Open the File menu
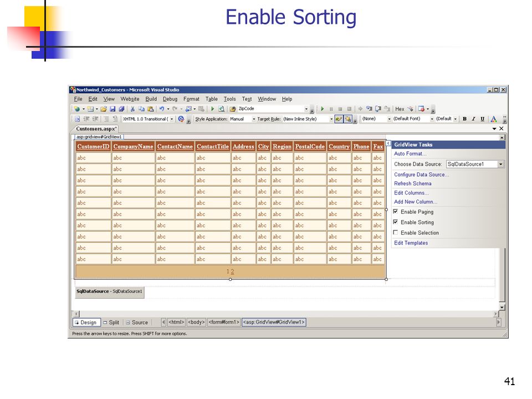Screen dimensions: 532x399 point(78,99)
